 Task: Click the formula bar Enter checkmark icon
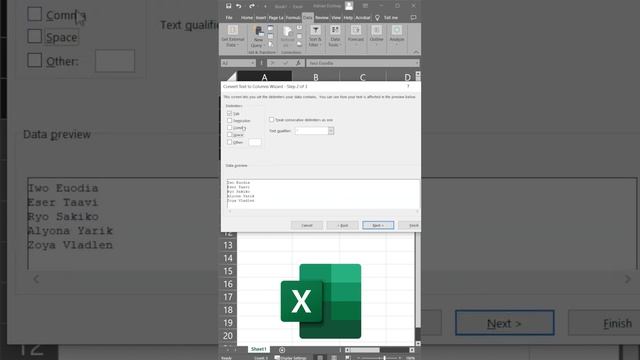click(285, 63)
